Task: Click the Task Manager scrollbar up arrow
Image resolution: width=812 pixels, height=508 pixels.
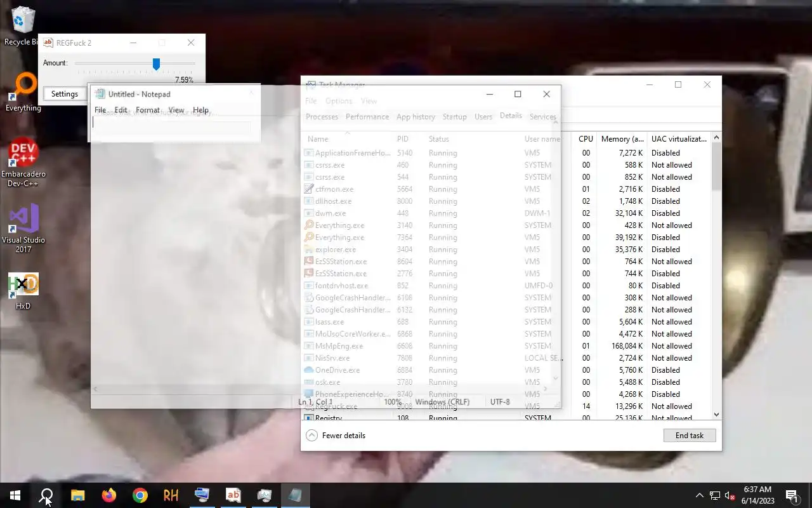Action: point(717,138)
